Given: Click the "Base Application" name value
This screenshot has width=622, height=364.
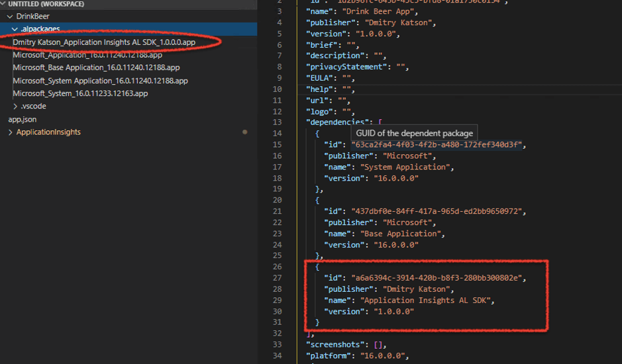Looking at the screenshot, I should (x=401, y=234).
